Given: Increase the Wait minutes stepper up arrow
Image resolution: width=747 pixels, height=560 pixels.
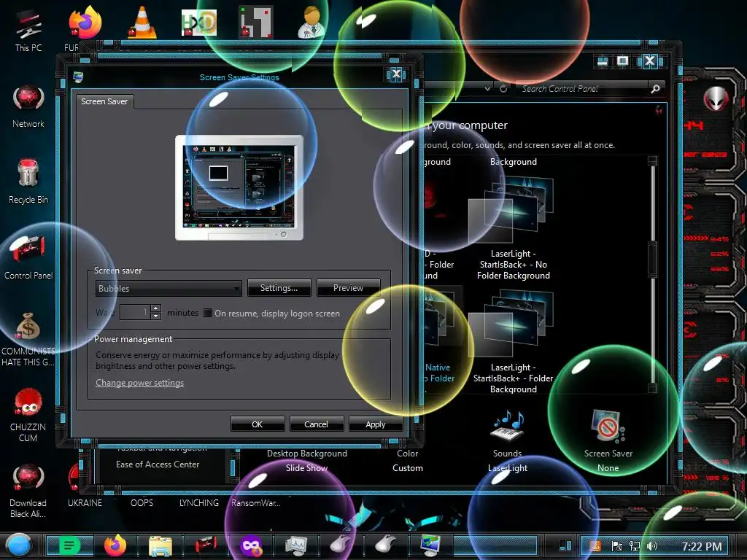Looking at the screenshot, I should tap(156, 308).
